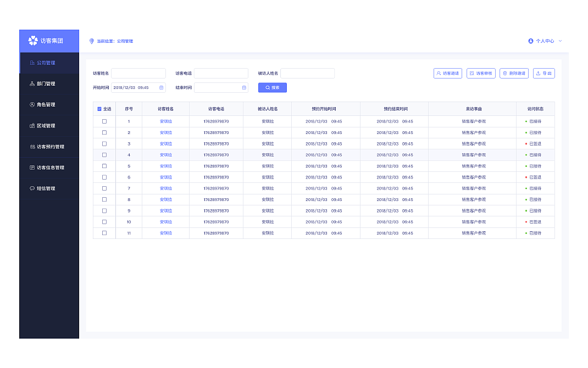Check the checkbox for row 1
The height and width of the screenshot is (368, 588).
pos(104,121)
